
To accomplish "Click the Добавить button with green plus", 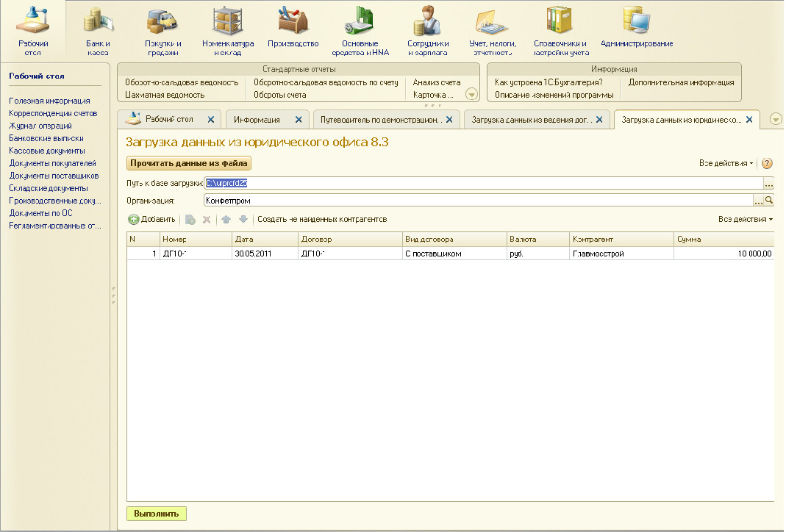I will click(x=152, y=220).
